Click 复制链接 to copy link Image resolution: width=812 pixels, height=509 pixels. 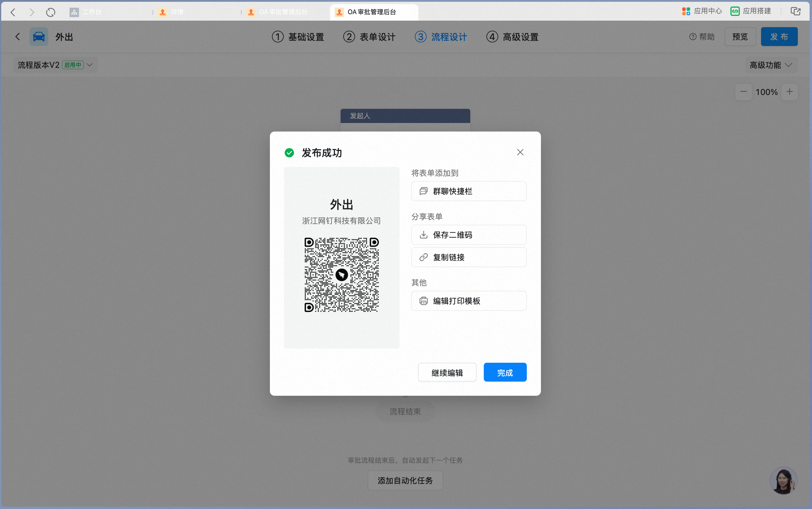pos(469,257)
